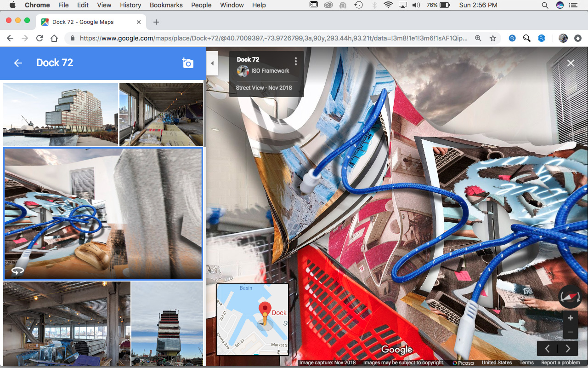Screen dimensions: 588x368
Task: Go back using the Dock 72 panel arrow
Action: point(18,63)
